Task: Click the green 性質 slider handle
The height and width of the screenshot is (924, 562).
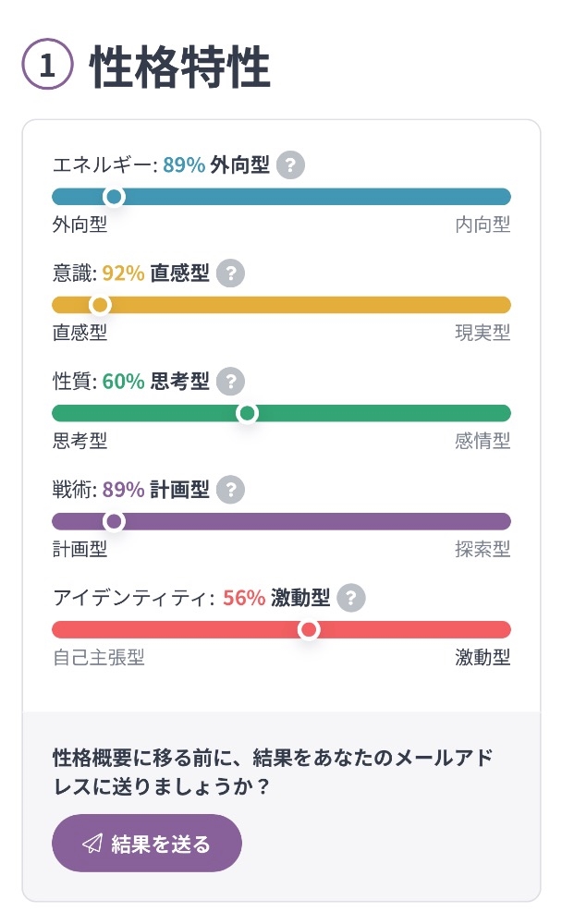Action: [x=247, y=413]
